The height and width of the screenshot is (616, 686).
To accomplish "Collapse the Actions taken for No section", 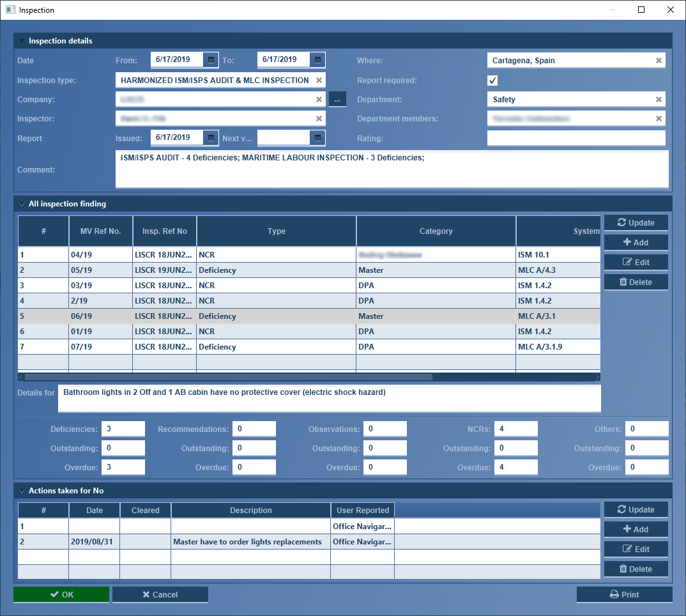I will 21,490.
